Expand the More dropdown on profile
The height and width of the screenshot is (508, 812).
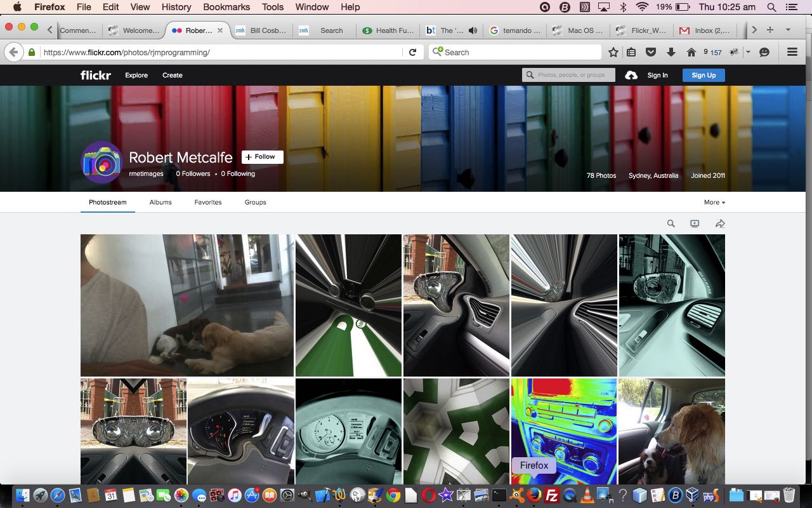[x=714, y=202]
